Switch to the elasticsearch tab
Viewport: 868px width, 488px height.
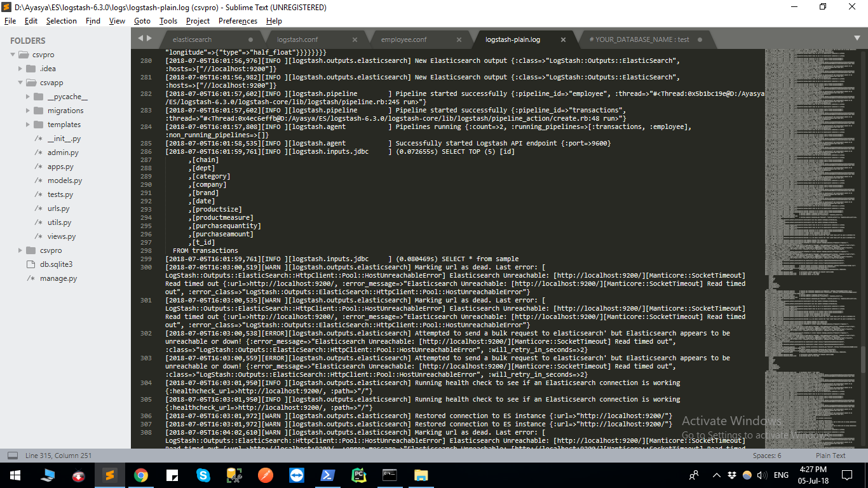point(213,39)
